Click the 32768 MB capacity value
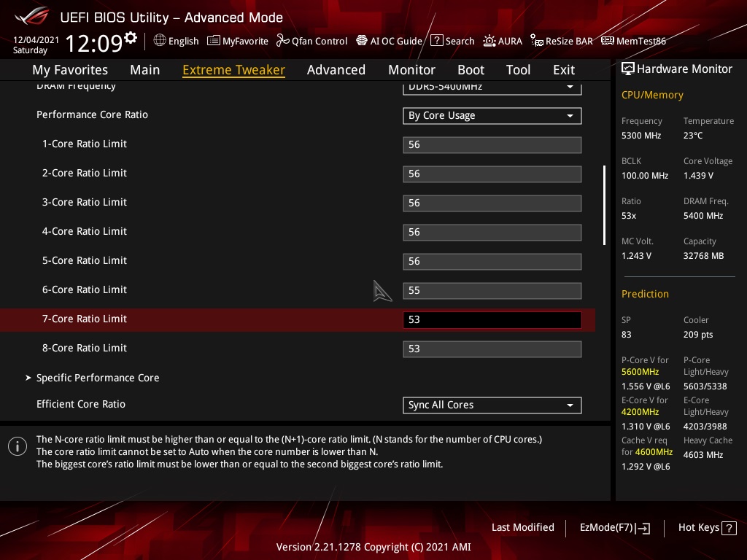The image size is (747, 560). pyautogui.click(x=704, y=256)
